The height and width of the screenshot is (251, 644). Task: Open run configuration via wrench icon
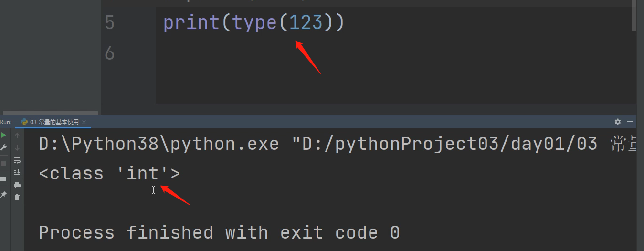[4, 148]
